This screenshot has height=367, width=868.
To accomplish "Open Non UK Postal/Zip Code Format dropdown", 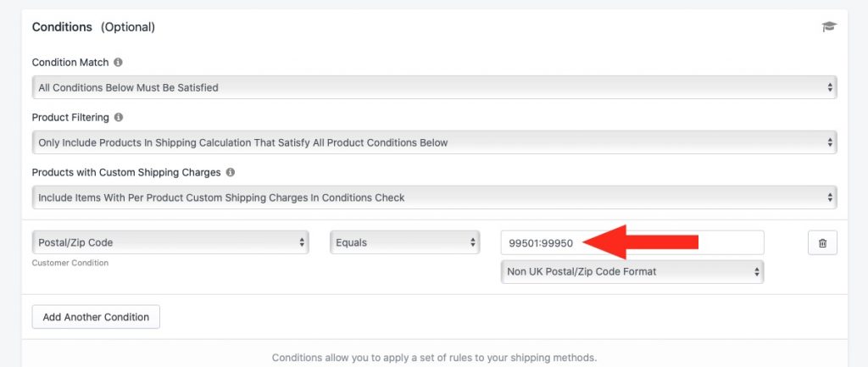I will point(632,272).
